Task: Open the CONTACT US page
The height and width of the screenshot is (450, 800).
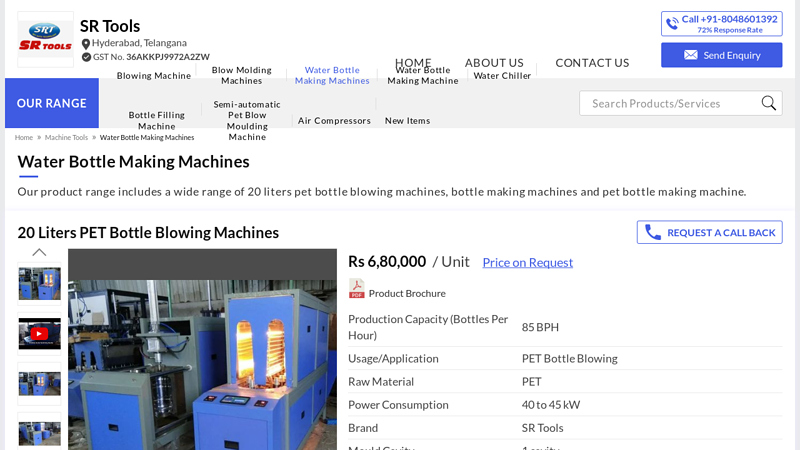Action: (x=592, y=63)
